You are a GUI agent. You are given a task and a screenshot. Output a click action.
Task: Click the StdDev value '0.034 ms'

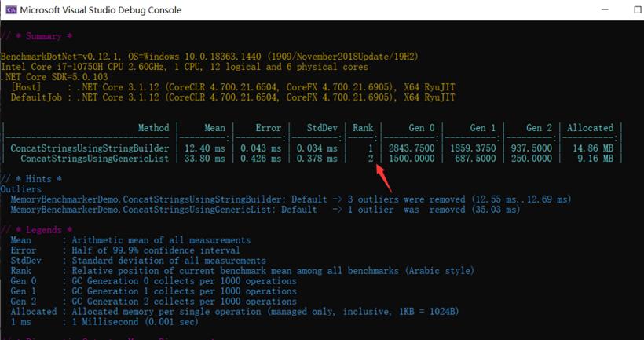317,148
